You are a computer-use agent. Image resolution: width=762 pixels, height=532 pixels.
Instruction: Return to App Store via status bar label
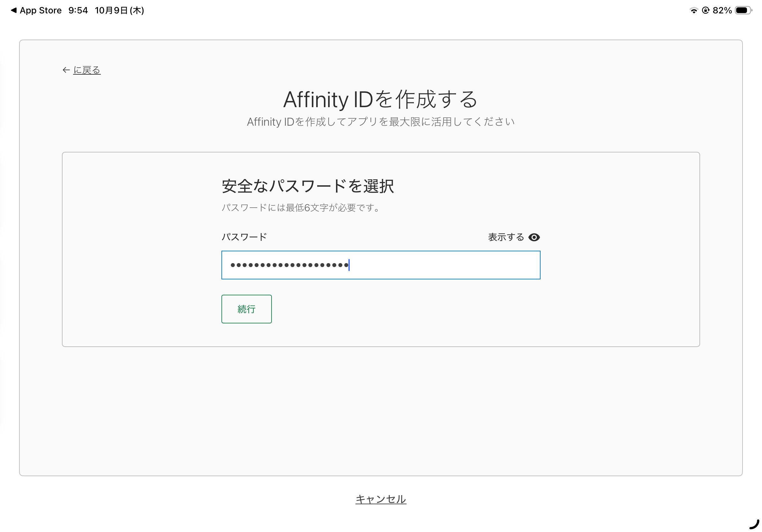tap(41, 10)
